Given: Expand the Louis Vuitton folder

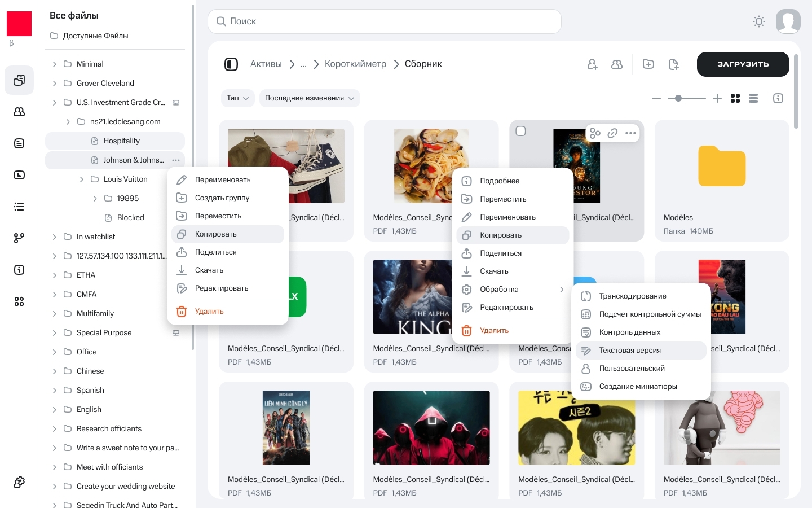Looking at the screenshot, I should point(82,179).
